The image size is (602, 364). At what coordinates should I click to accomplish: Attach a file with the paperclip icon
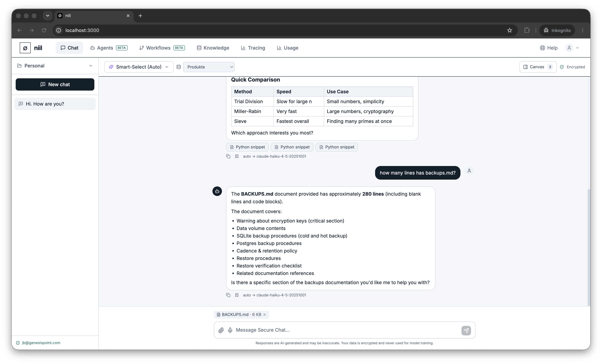click(x=221, y=330)
